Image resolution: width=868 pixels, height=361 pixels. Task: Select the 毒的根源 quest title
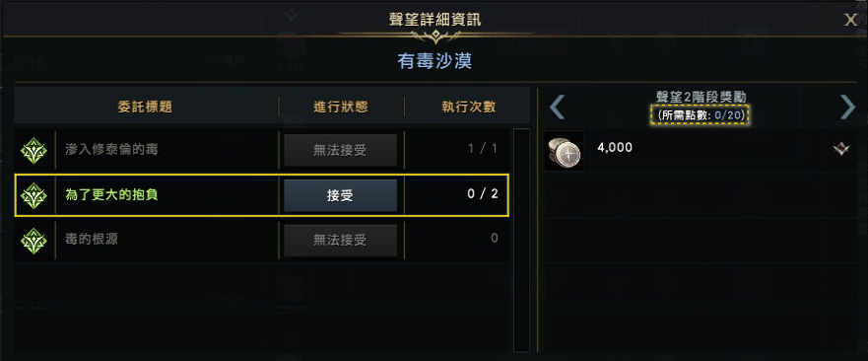click(92, 240)
